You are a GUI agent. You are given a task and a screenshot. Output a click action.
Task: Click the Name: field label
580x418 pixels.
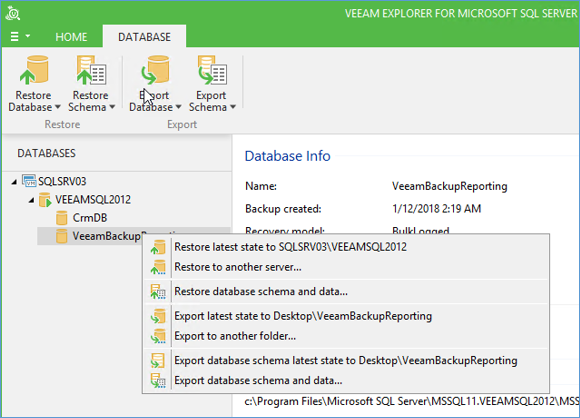click(x=261, y=186)
